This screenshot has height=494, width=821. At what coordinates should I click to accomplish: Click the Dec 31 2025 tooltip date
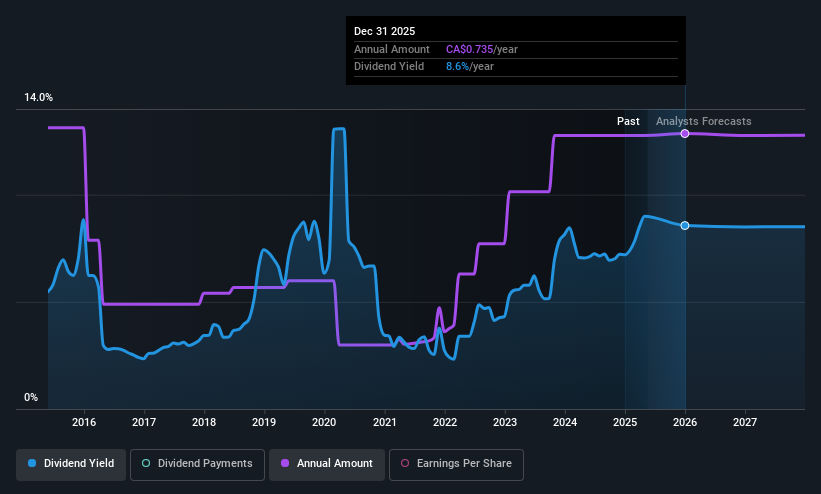coord(384,31)
